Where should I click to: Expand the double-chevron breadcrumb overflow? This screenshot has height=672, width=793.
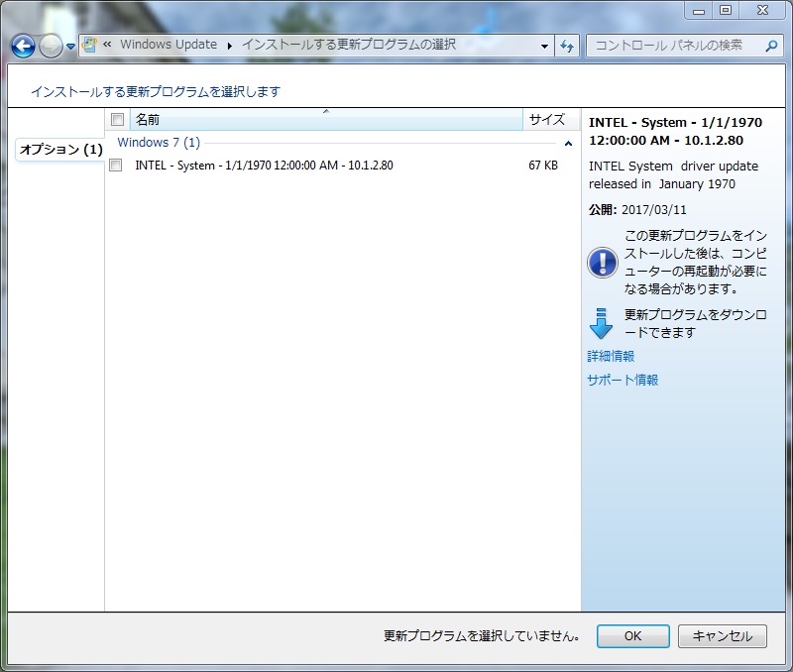click(x=107, y=45)
